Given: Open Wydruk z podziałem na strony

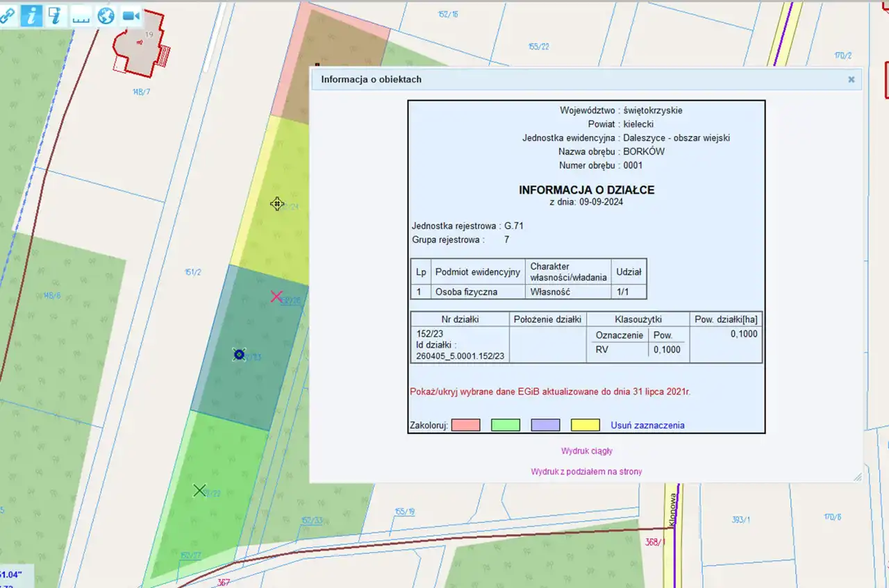Looking at the screenshot, I should pos(586,471).
